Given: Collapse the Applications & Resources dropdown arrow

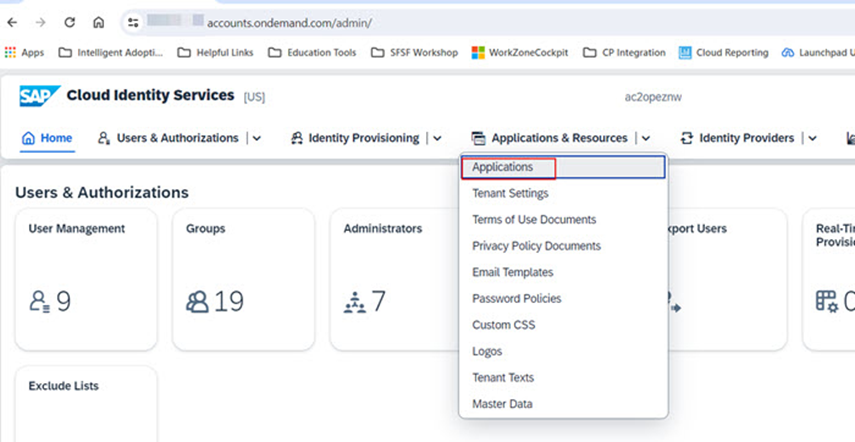Looking at the screenshot, I should coord(646,139).
